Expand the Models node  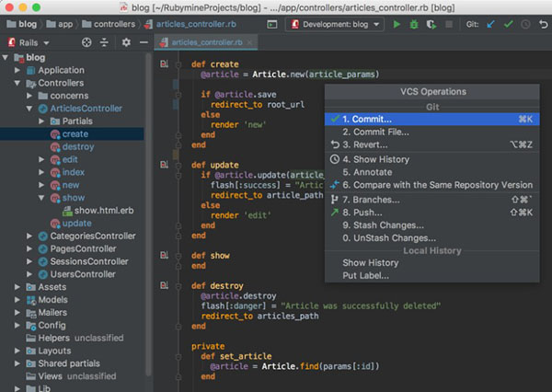pyautogui.click(x=17, y=300)
